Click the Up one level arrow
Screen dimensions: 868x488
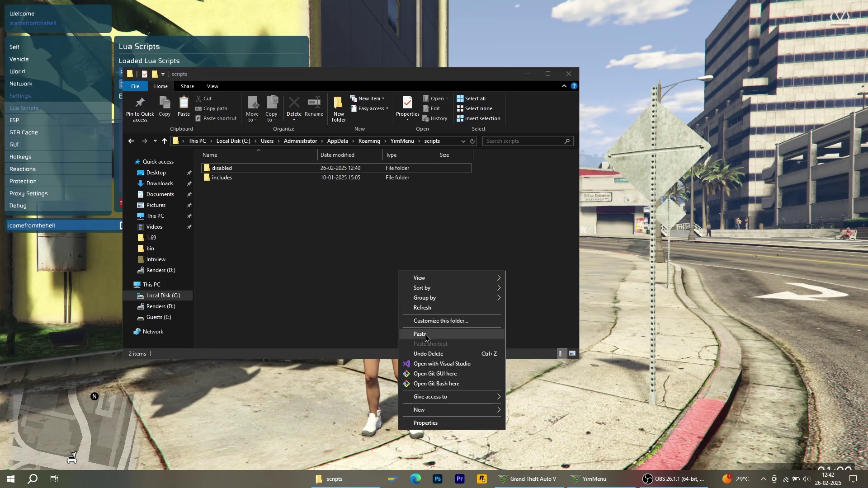coord(165,141)
